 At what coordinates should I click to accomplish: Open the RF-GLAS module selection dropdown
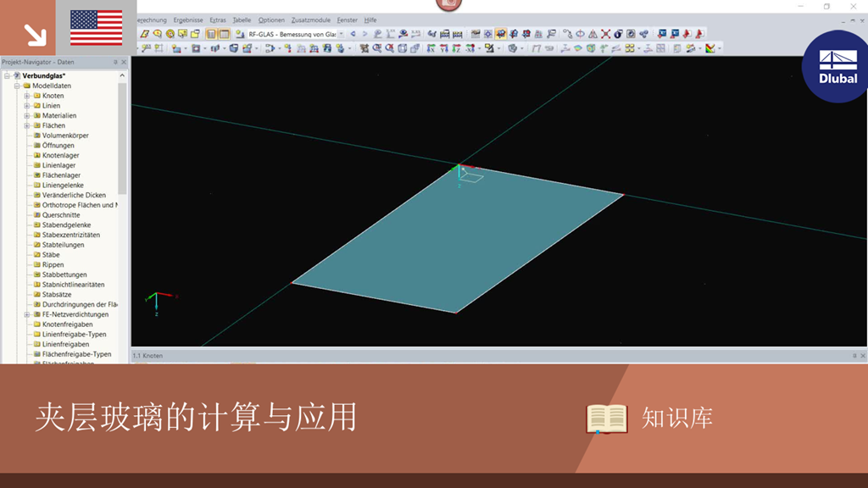342,33
